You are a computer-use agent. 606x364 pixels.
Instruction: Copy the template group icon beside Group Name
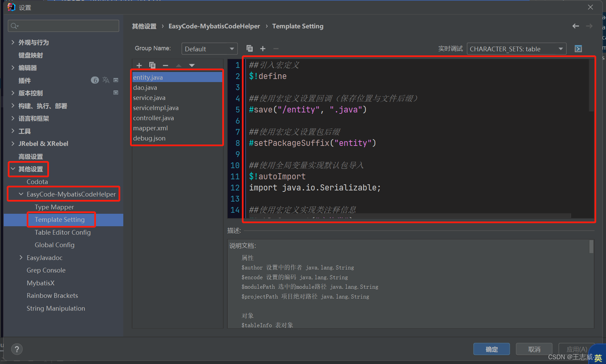click(250, 49)
